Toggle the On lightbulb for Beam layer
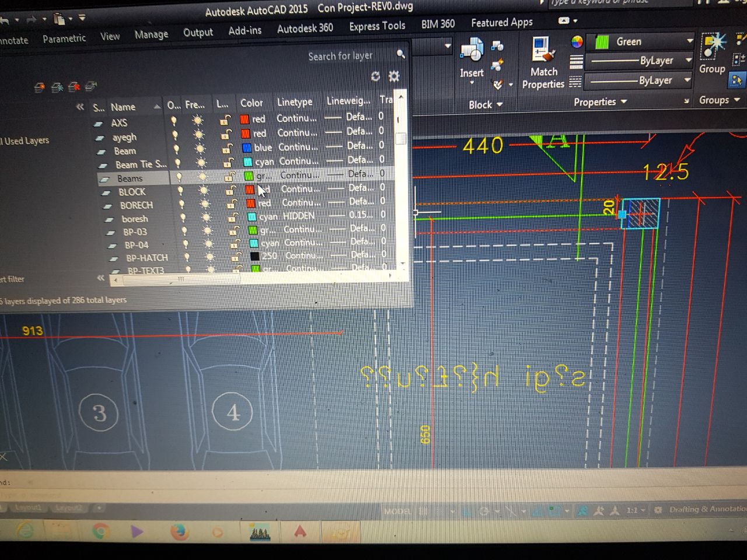The image size is (747, 560). (x=176, y=149)
